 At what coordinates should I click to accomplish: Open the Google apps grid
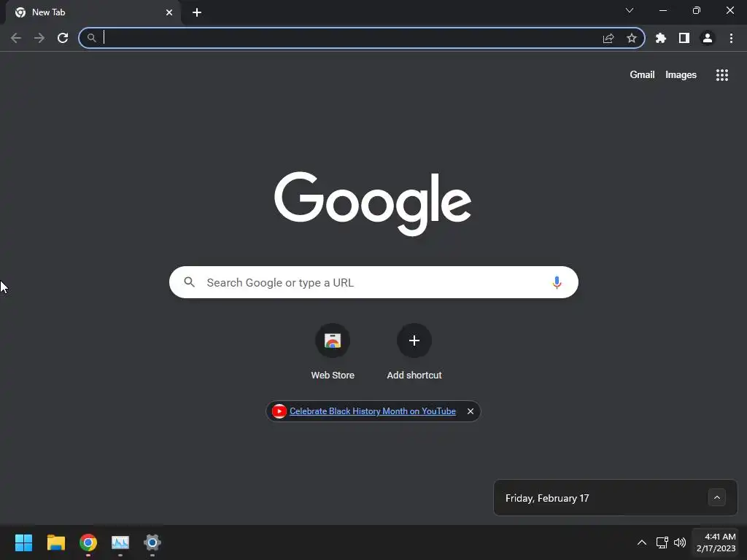point(721,75)
